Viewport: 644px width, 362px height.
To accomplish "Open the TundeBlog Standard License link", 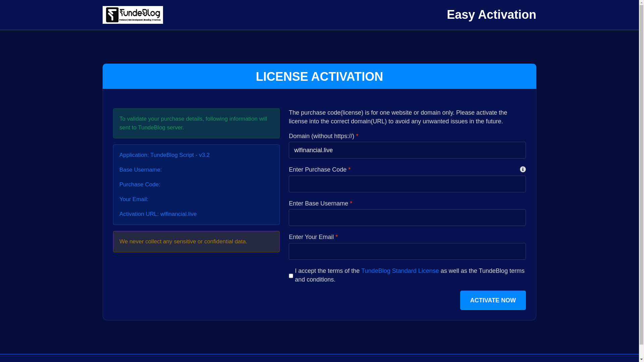I will (x=400, y=271).
